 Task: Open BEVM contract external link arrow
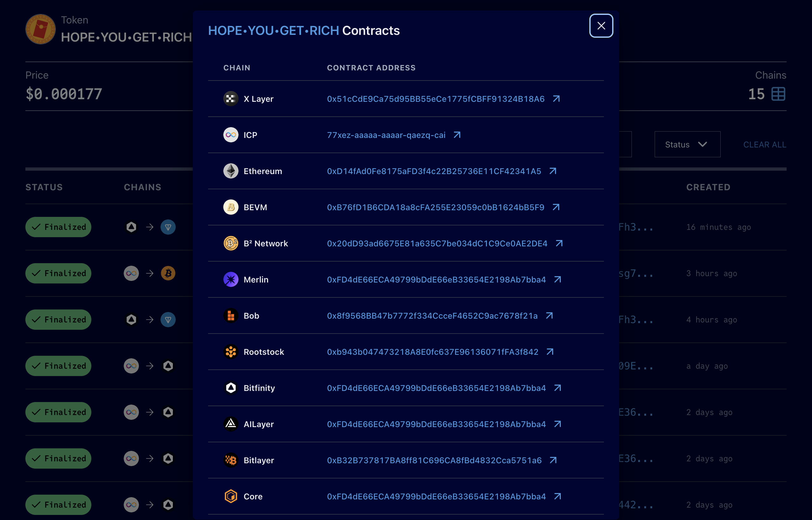tap(556, 207)
